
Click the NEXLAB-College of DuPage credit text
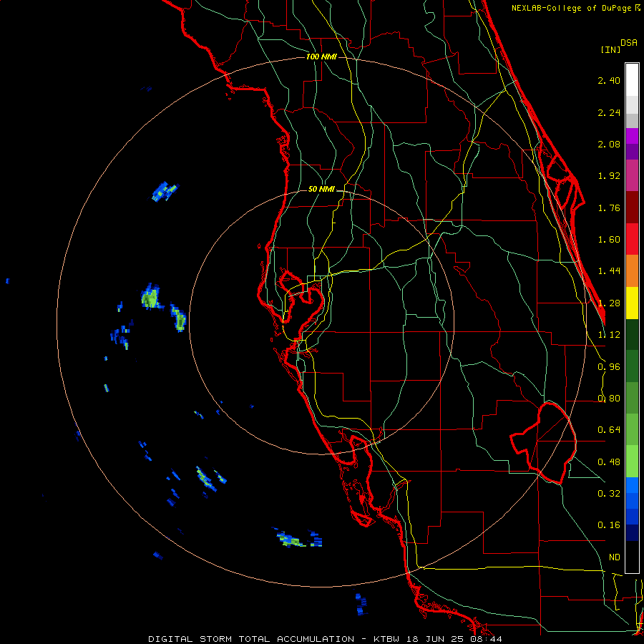575,8
